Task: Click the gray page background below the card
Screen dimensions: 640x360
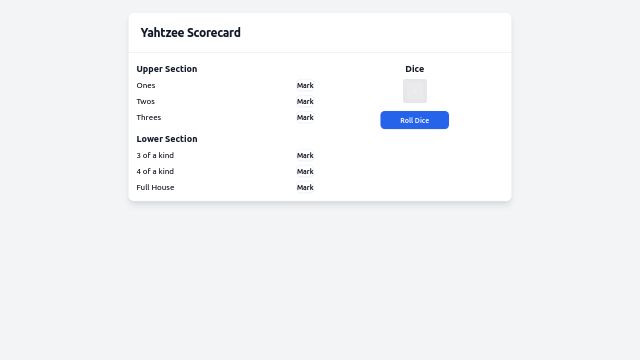Action: click(320, 282)
